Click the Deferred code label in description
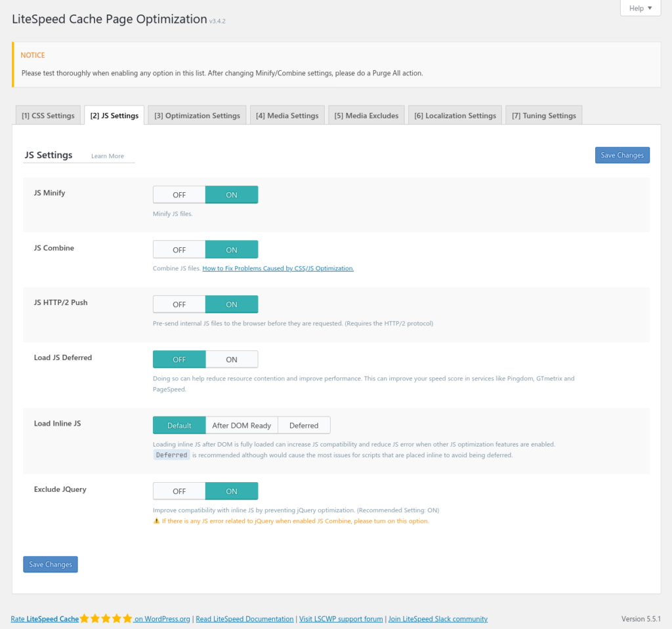The image size is (672, 629). click(x=171, y=455)
